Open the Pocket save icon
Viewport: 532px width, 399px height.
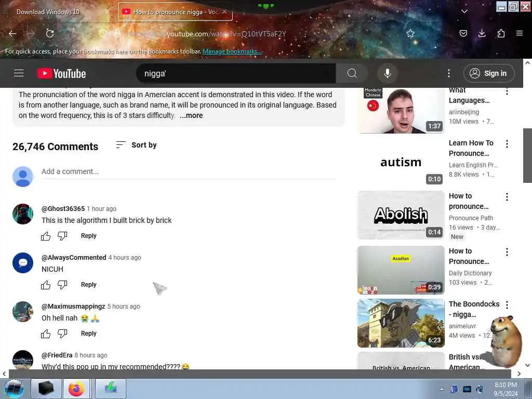click(x=463, y=33)
